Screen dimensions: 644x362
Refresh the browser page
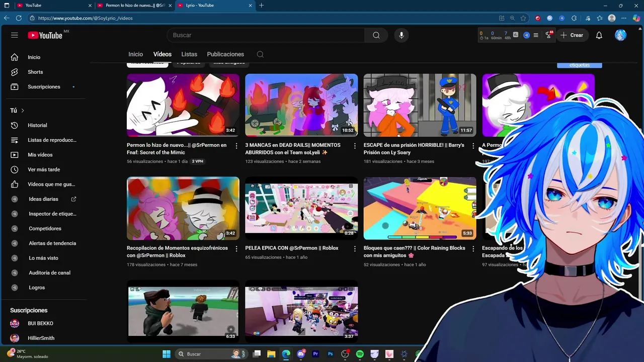pos(19,18)
